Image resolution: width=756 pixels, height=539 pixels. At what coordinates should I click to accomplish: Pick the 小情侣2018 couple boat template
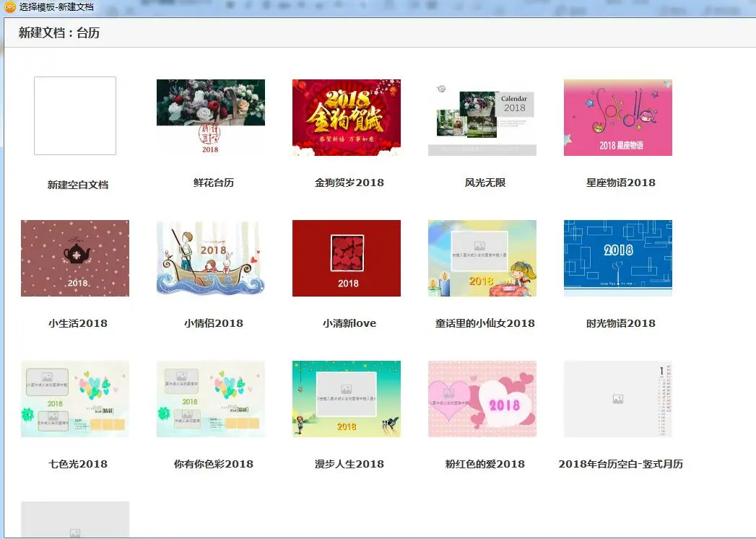coord(210,258)
